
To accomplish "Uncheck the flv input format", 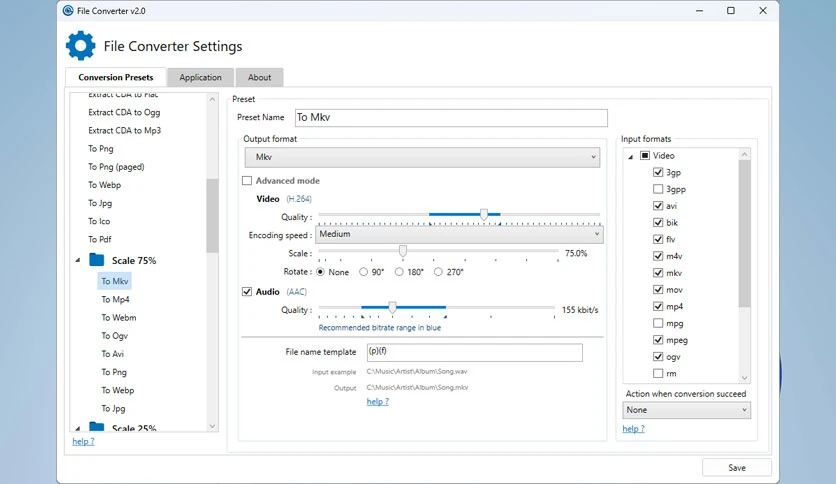I will (658, 239).
